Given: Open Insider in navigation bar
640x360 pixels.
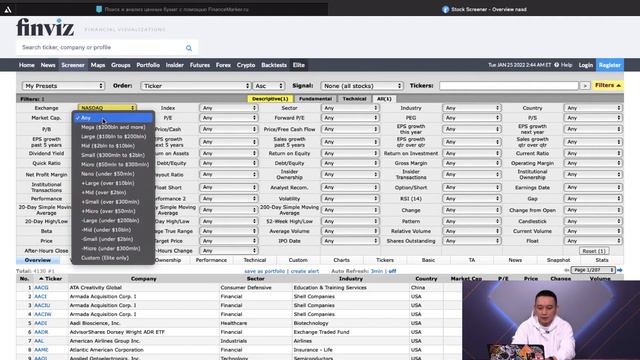Looking at the screenshot, I should pos(175,65).
